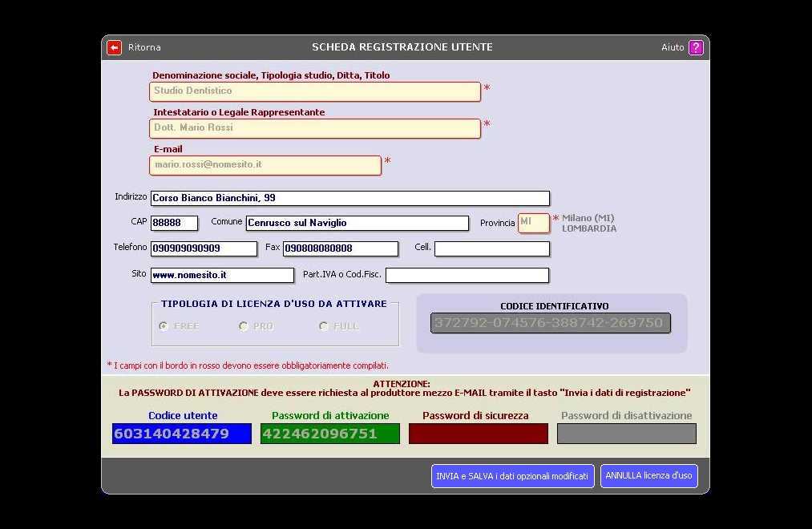The height and width of the screenshot is (529, 812).
Task: Click ANNULLA licenza d'uso button
Action: [648, 475]
